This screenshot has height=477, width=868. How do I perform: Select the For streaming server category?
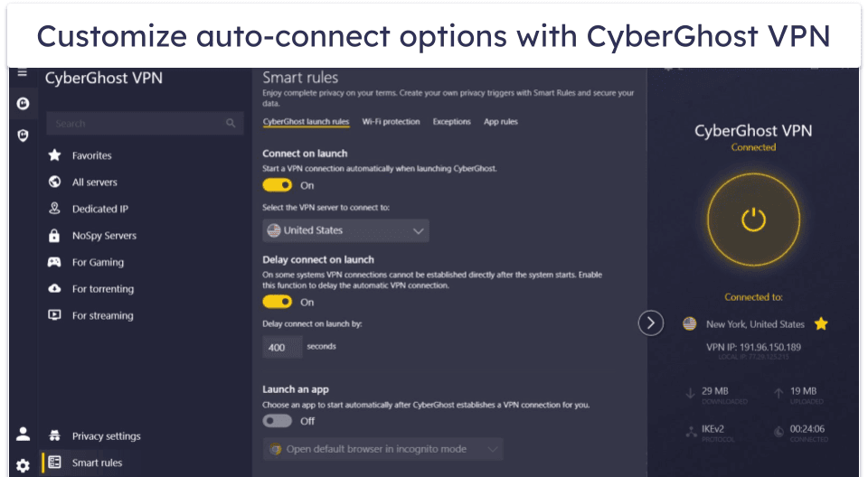(x=102, y=316)
